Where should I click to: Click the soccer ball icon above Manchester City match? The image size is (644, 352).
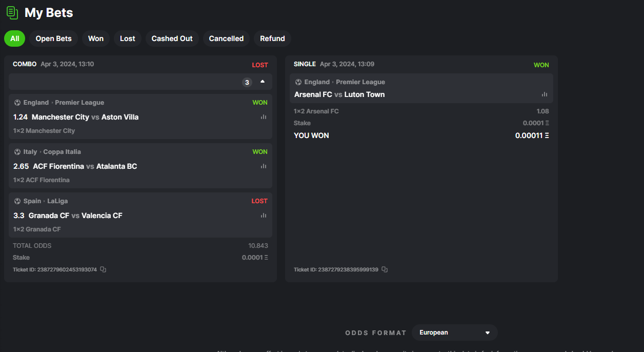17,103
